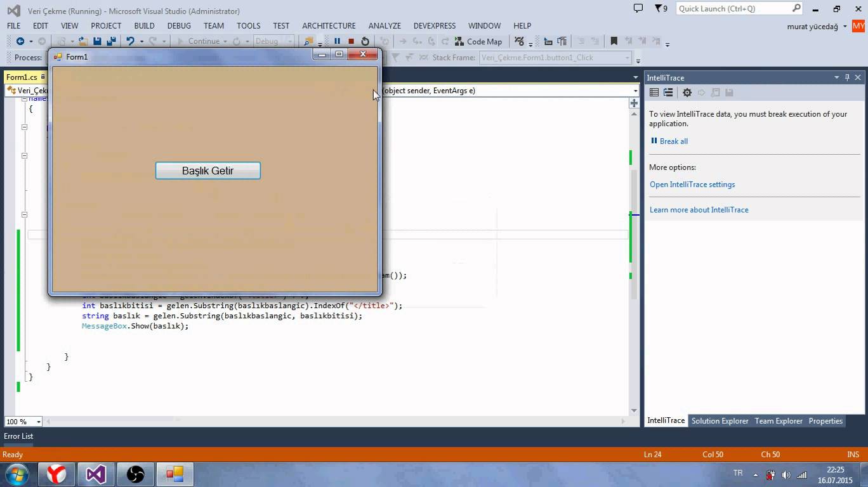Close the IntelliTrace panel

(x=858, y=77)
